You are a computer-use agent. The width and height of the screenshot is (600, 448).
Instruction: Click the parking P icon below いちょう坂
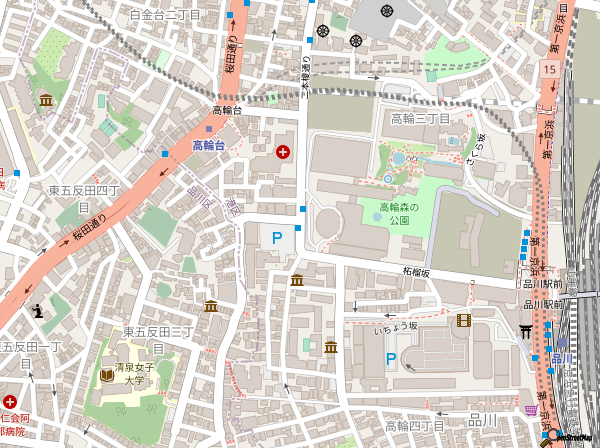pos(391,359)
